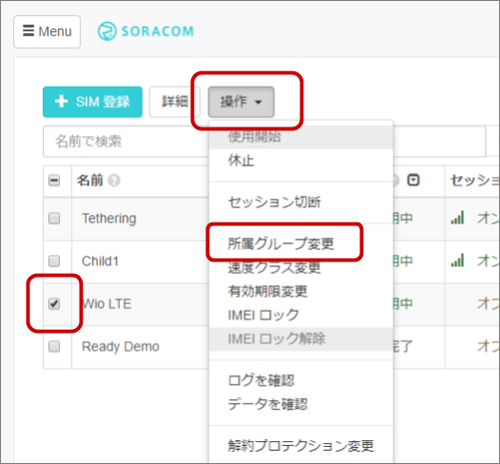The image size is (500, 464).
Task: Open the 詳細 details button
Action: click(174, 102)
